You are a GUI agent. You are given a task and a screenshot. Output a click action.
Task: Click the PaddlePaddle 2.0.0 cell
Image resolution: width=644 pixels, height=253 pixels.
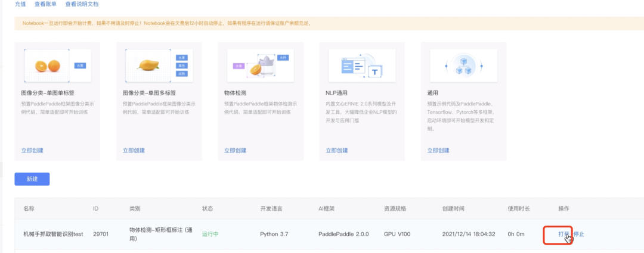pos(343,234)
